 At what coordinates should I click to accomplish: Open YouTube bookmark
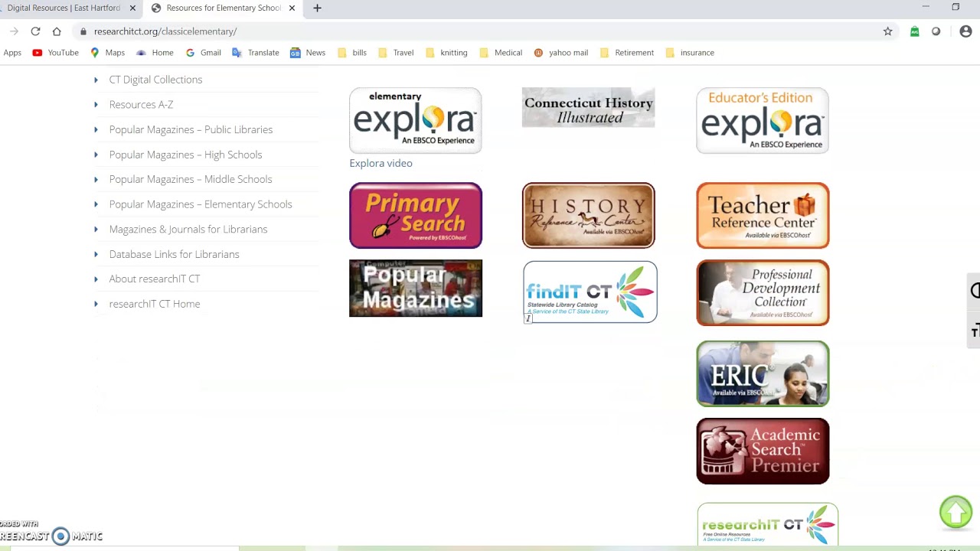(x=56, y=53)
